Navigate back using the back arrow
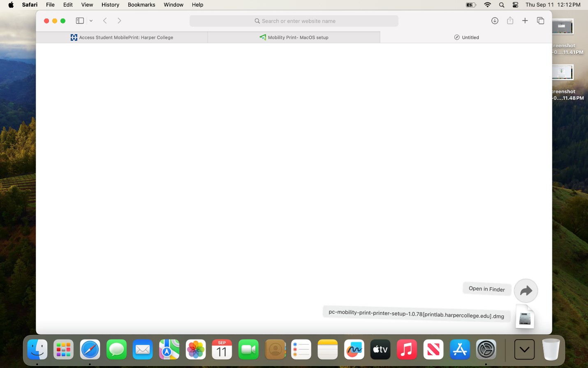The image size is (588, 368). (x=105, y=21)
